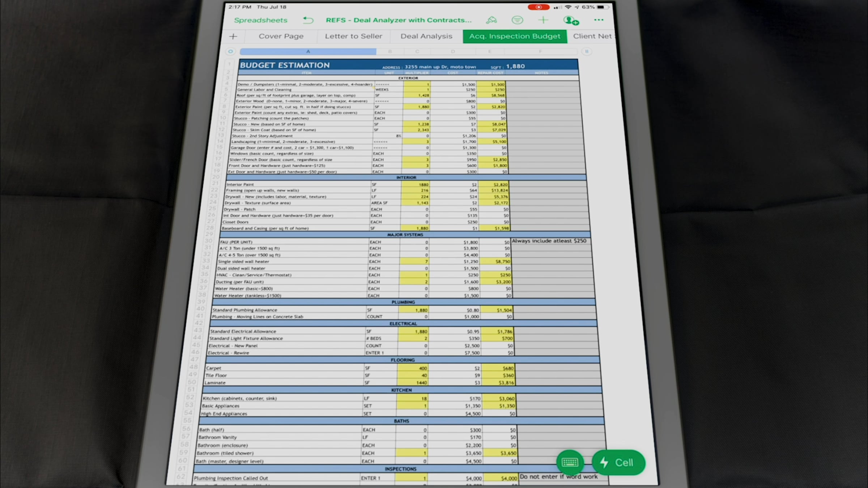Switch to the Letter to Seller tab
The height and width of the screenshot is (488, 868).
(x=353, y=36)
